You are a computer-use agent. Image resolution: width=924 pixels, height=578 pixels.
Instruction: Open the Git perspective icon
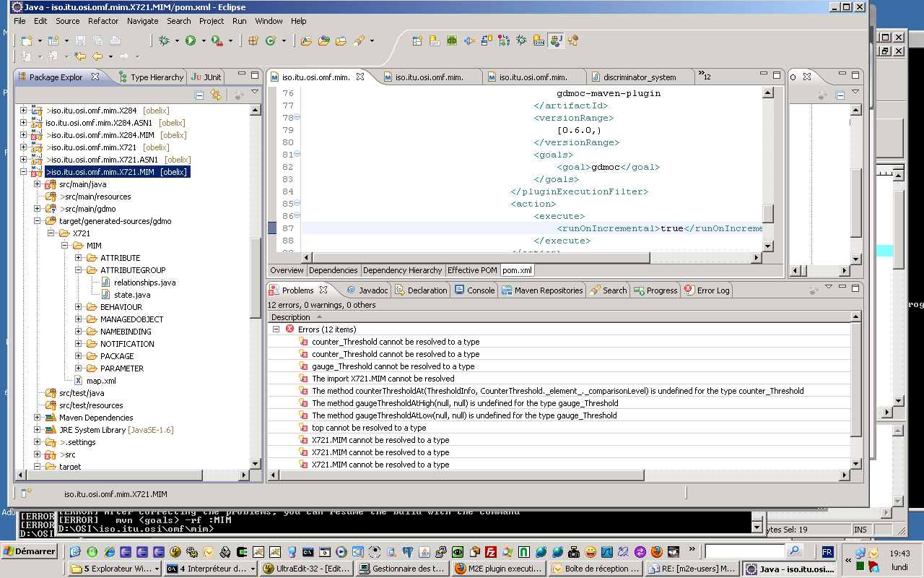click(x=435, y=41)
